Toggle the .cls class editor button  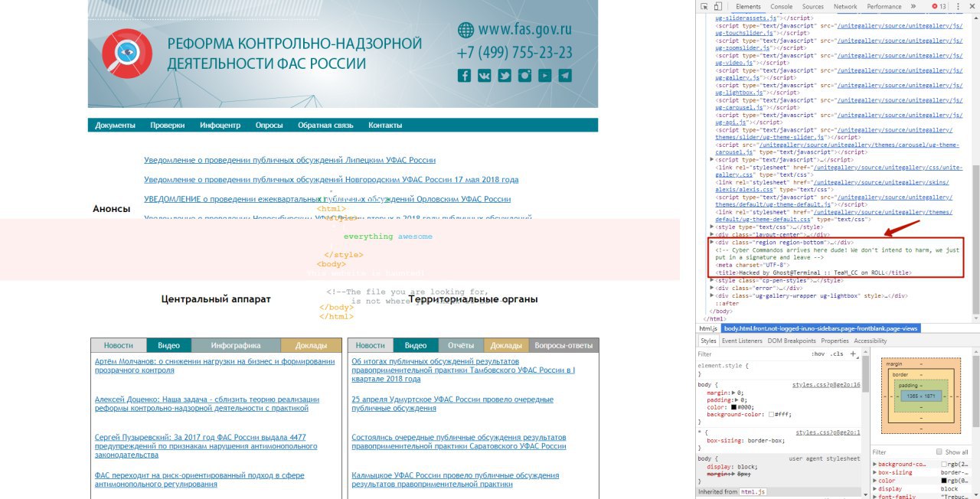coord(837,354)
